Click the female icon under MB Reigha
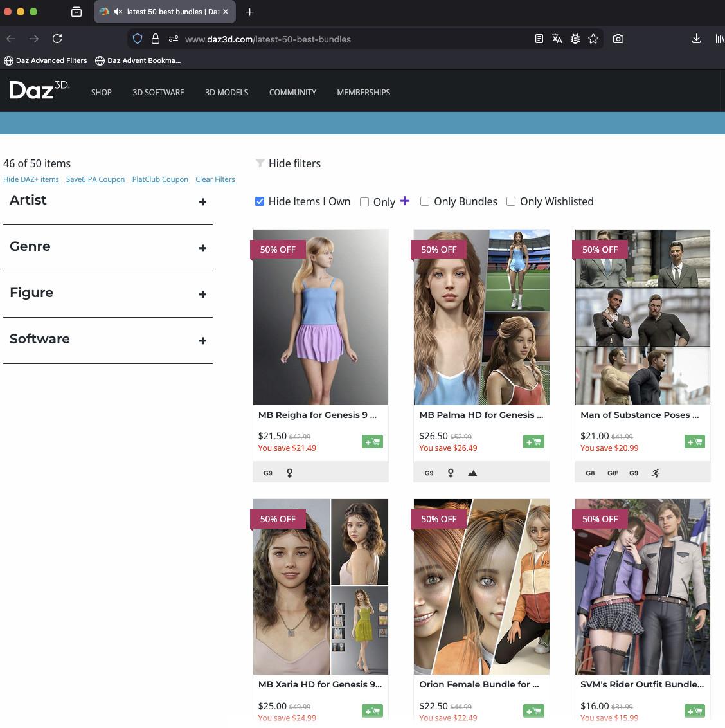This screenshot has height=728, width=725. [290, 473]
